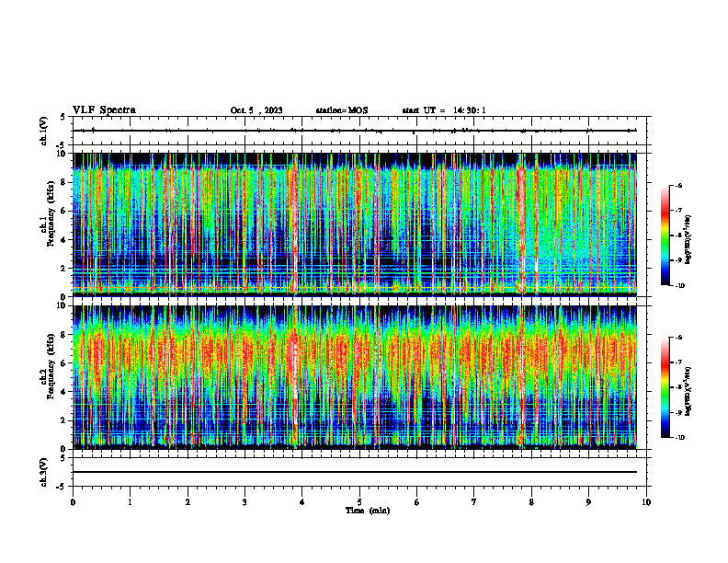Image resolution: width=728 pixels, height=563 pixels.
Task: Click the '-6' label on ch.1 colorbar
Action: click(678, 185)
